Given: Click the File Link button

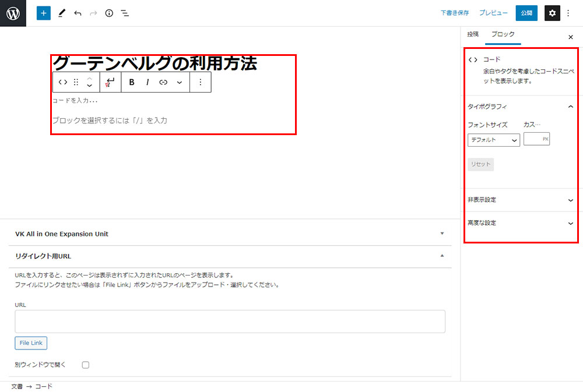Looking at the screenshot, I should (31, 343).
